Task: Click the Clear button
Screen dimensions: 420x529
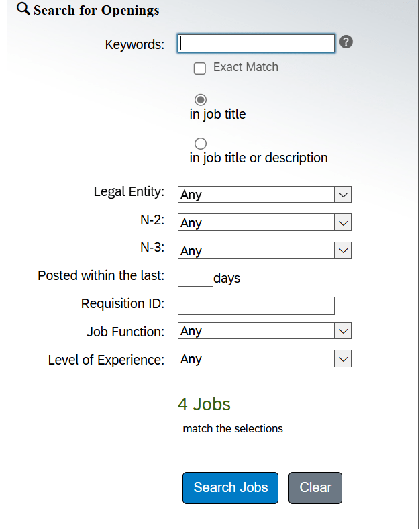Action: [x=315, y=488]
